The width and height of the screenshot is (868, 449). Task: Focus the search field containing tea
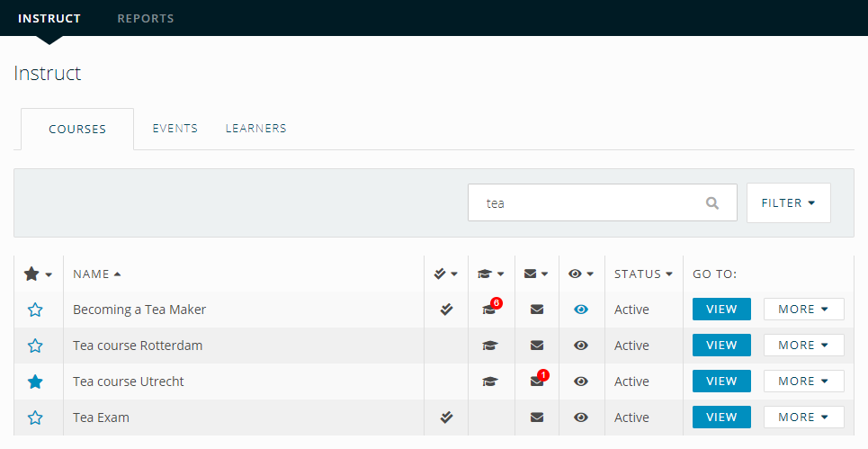coord(603,203)
